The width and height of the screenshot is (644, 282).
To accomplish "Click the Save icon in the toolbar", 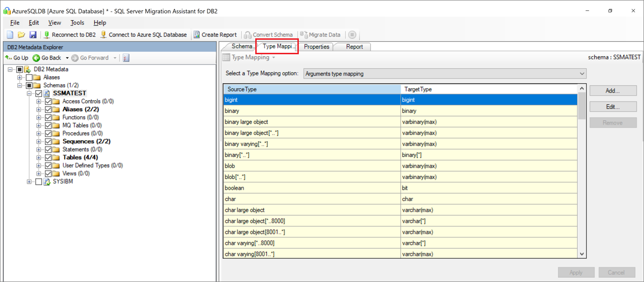I will click(x=33, y=34).
